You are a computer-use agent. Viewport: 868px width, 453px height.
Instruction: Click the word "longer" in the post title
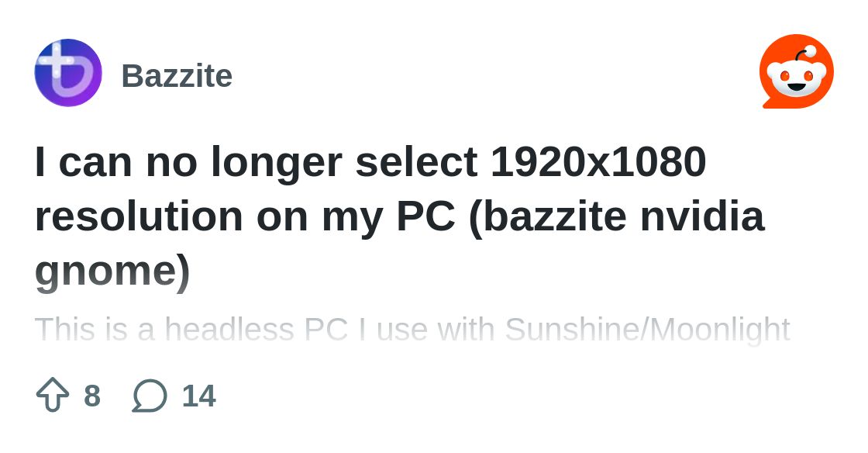click(x=283, y=162)
